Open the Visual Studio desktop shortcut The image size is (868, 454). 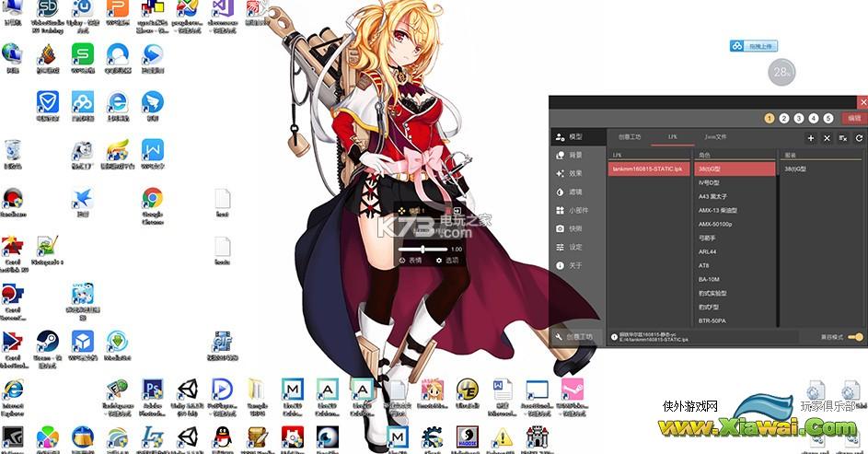tap(224, 16)
